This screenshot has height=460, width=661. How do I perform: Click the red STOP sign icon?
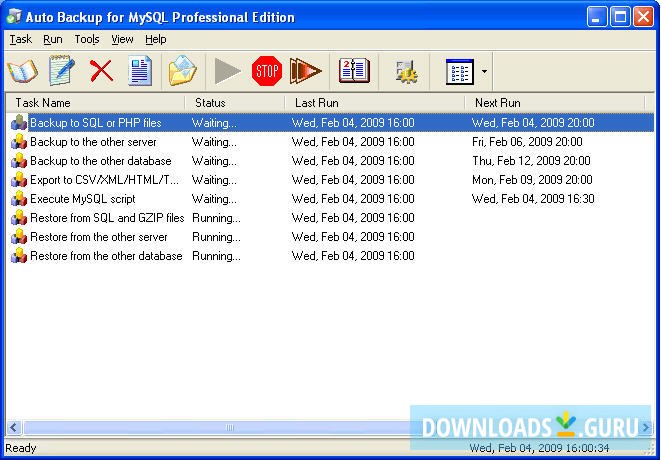267,71
